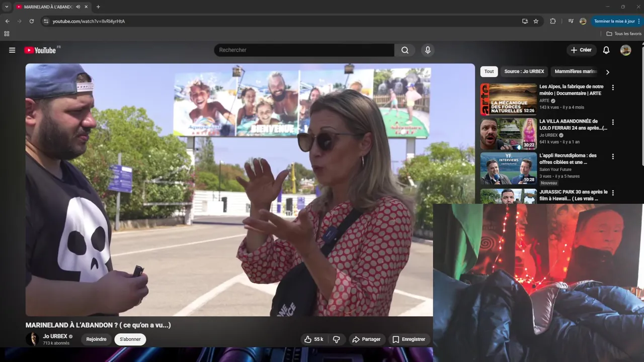Open a new browser tab
Viewport: 644px width, 362px height.
click(x=98, y=7)
